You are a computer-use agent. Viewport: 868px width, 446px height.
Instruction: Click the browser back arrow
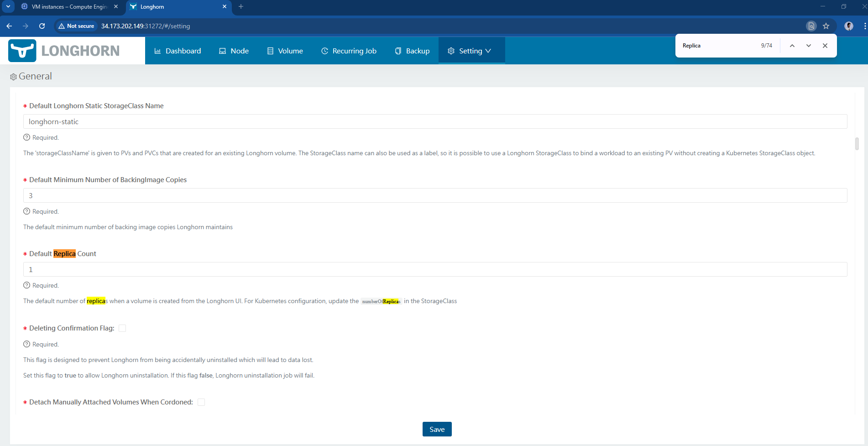(x=9, y=26)
